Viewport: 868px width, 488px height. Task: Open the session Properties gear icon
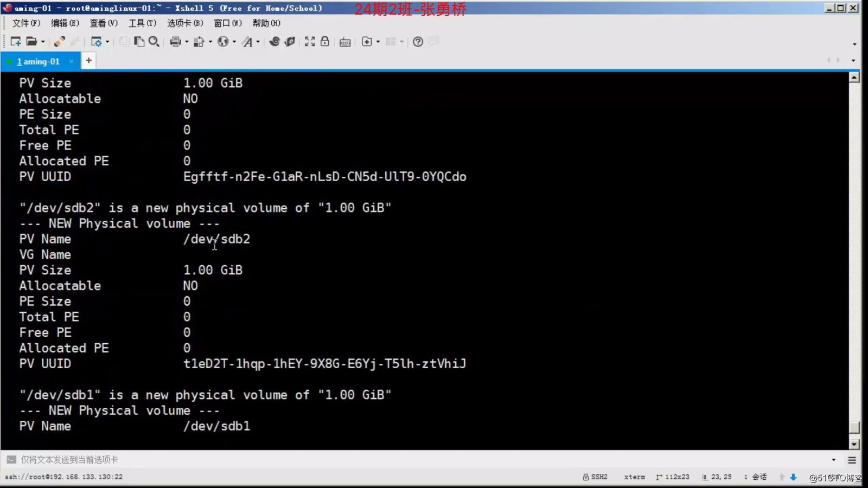(x=97, y=42)
